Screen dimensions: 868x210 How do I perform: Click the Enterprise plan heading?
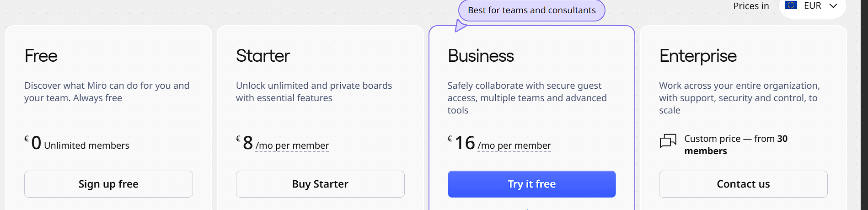point(698,56)
